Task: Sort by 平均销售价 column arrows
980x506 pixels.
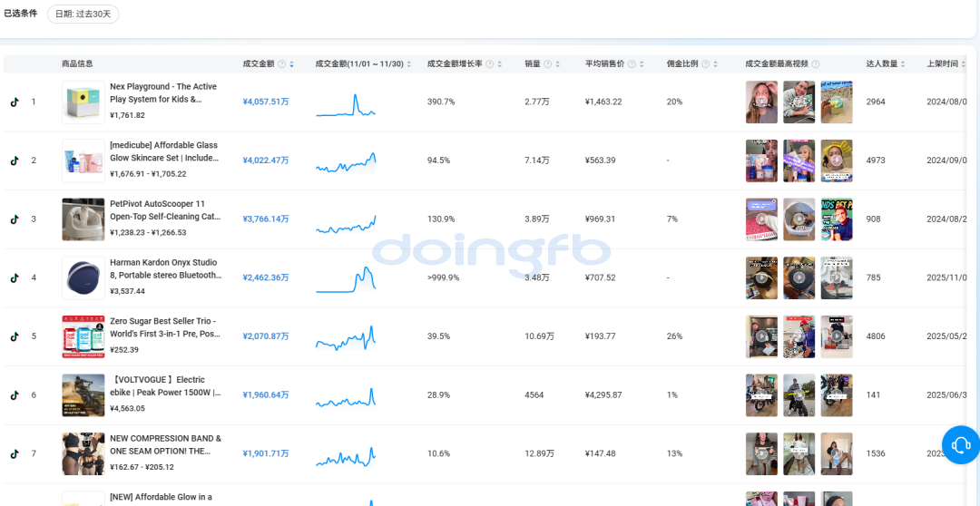Action: point(642,64)
